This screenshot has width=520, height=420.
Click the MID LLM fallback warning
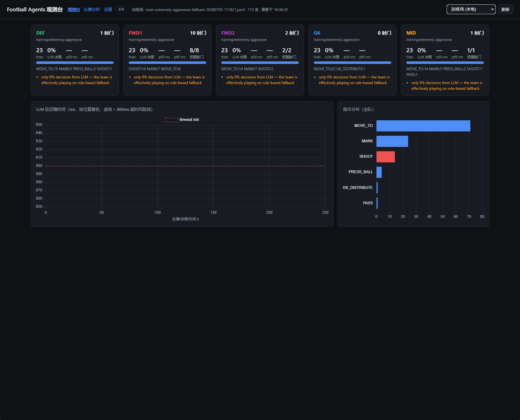coord(447,86)
